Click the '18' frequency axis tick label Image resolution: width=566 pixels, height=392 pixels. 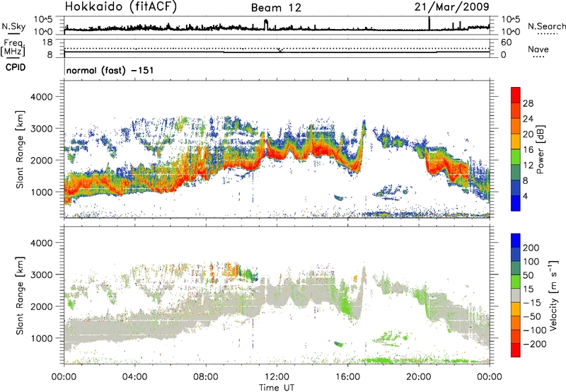point(47,42)
